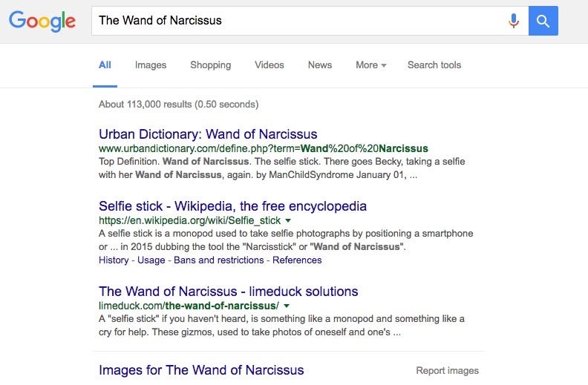Switch to the Shopping tab

(x=210, y=65)
